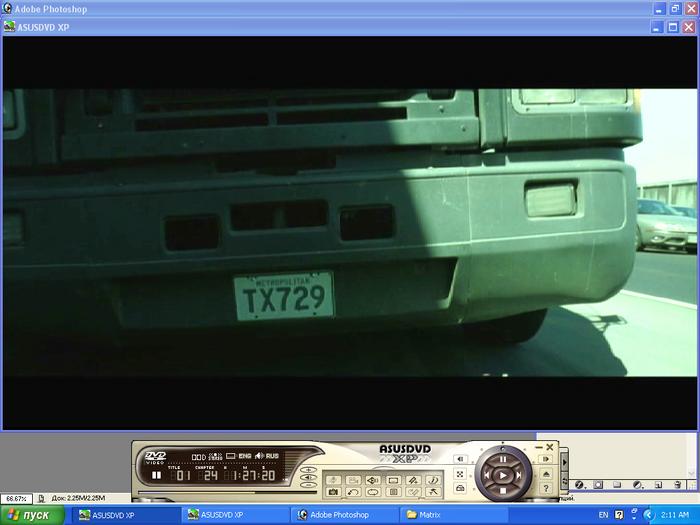The height and width of the screenshot is (525, 700).
Task: Toggle full-screen mode in ASUSDVD
Action: click(460, 474)
